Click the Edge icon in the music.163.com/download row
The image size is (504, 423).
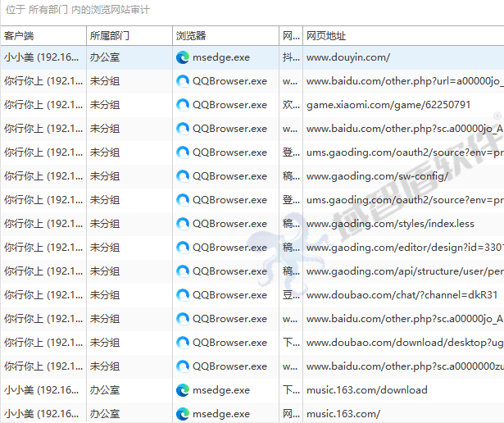point(183,390)
